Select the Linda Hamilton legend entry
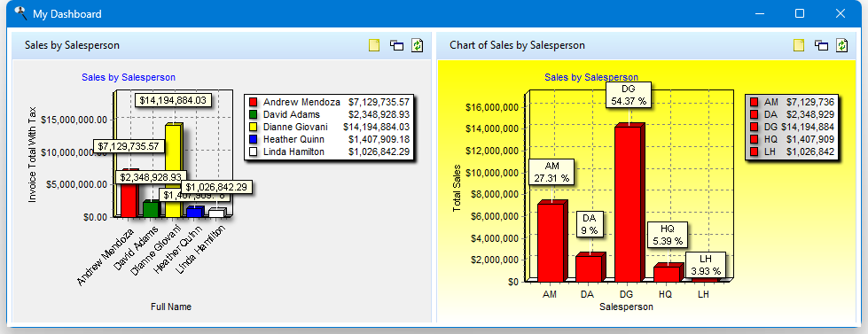The height and width of the screenshot is (334, 868). 330,151
